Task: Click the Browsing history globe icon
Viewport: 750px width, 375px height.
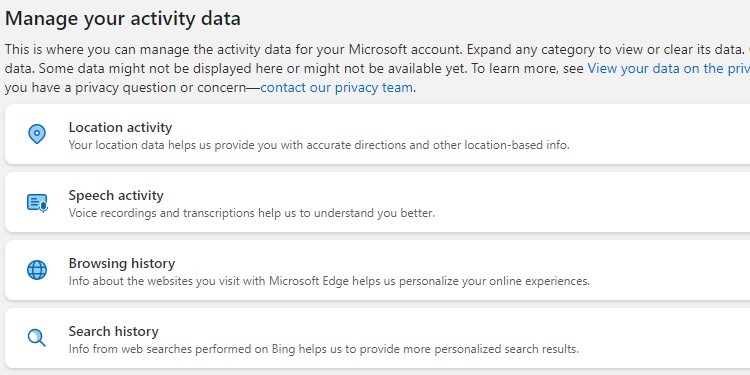Action: pos(37,270)
